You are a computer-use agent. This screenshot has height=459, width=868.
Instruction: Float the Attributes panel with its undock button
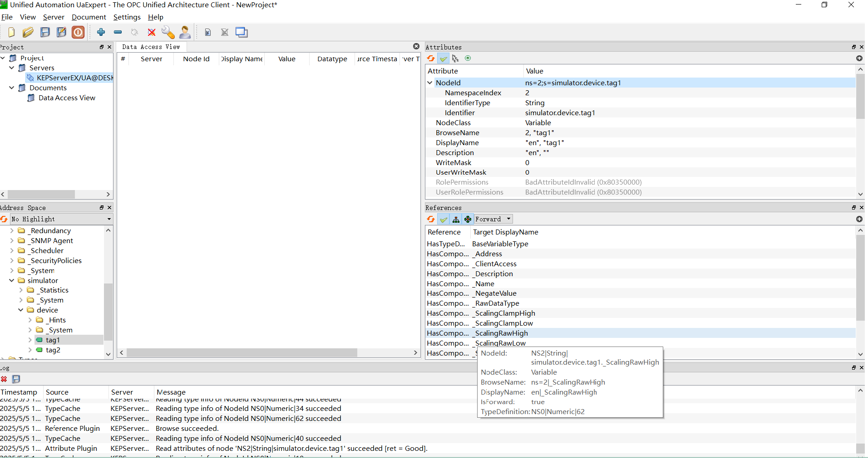pos(854,47)
